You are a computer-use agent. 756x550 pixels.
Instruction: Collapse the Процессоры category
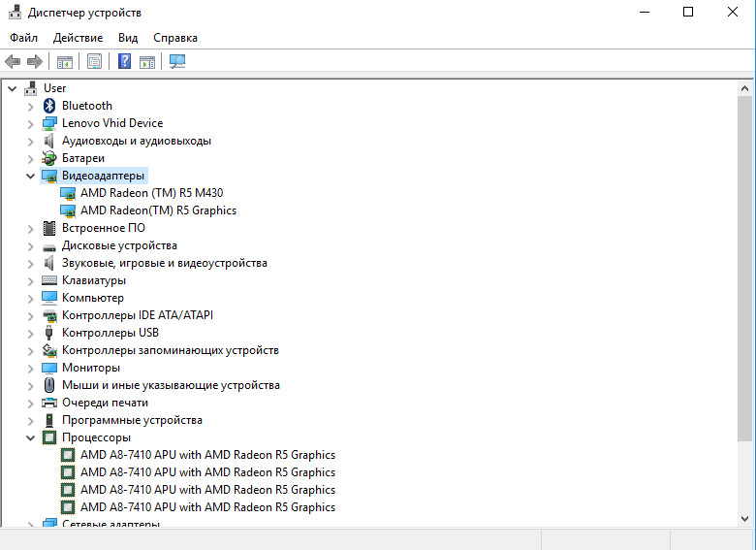click(30, 438)
